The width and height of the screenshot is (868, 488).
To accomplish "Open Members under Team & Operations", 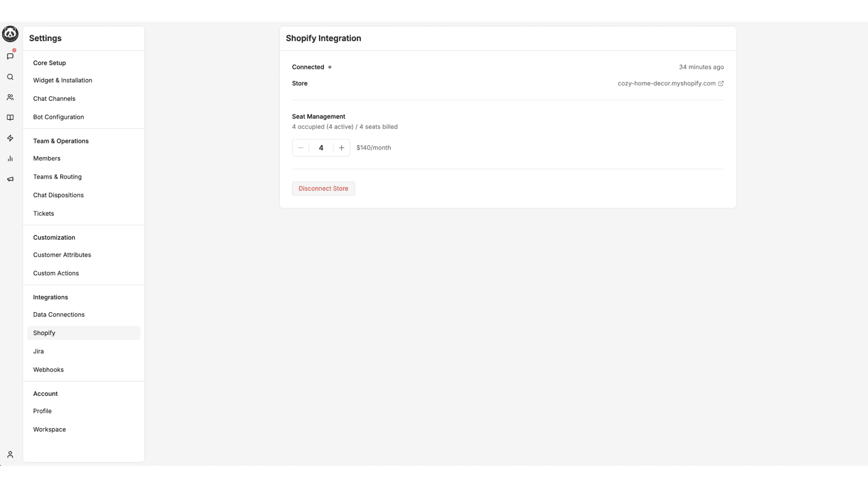I will click(x=47, y=158).
